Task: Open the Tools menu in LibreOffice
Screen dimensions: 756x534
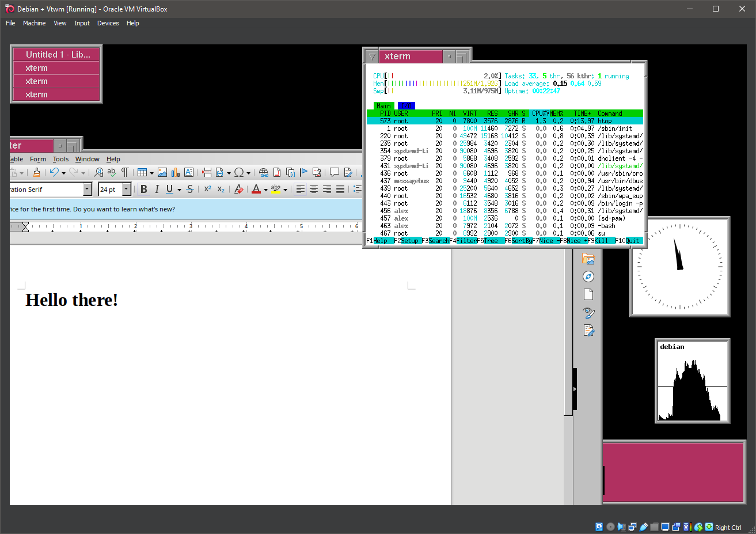Action: [x=60, y=159]
